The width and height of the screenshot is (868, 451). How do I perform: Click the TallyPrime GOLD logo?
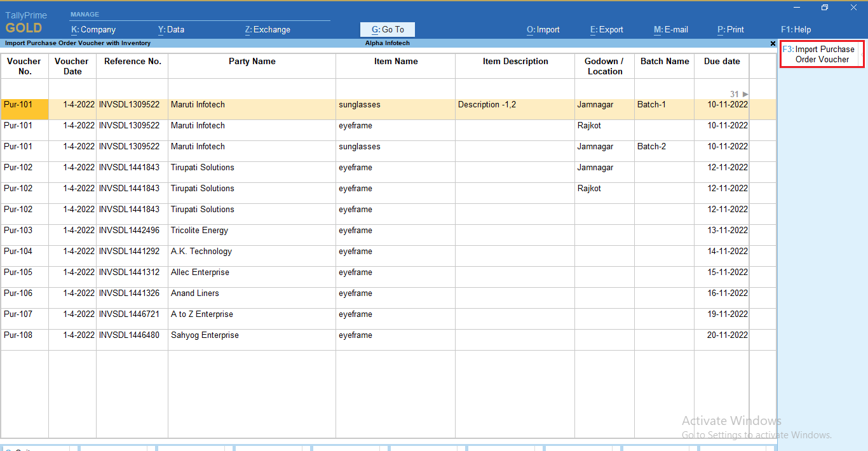coord(25,20)
